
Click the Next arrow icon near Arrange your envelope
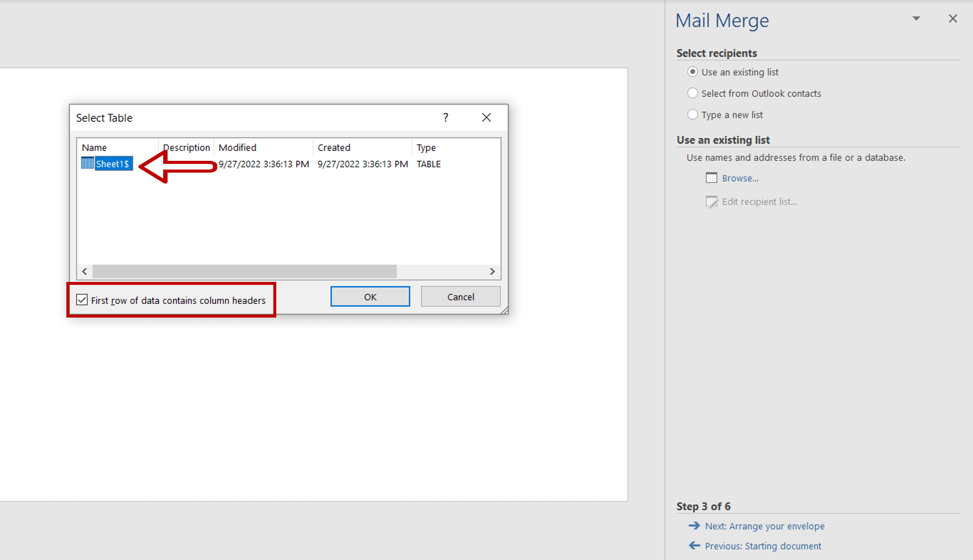coord(694,526)
